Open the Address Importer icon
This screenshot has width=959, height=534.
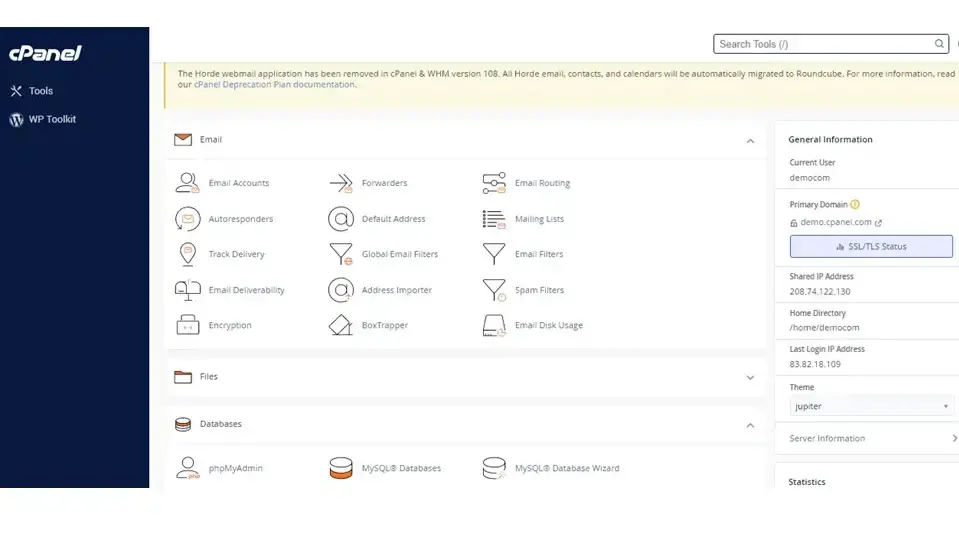pyautogui.click(x=341, y=290)
